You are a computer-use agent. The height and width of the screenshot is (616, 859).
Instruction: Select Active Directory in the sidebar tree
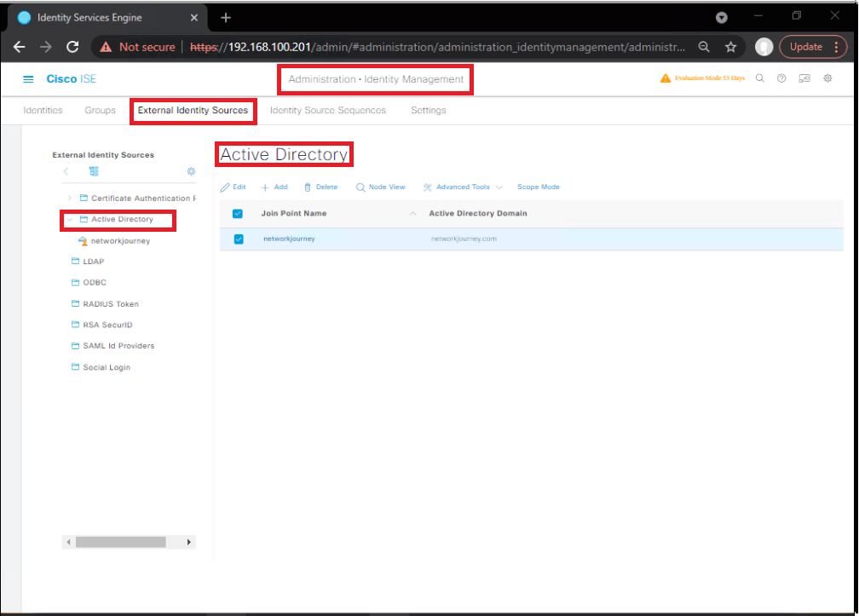pyautogui.click(x=122, y=220)
